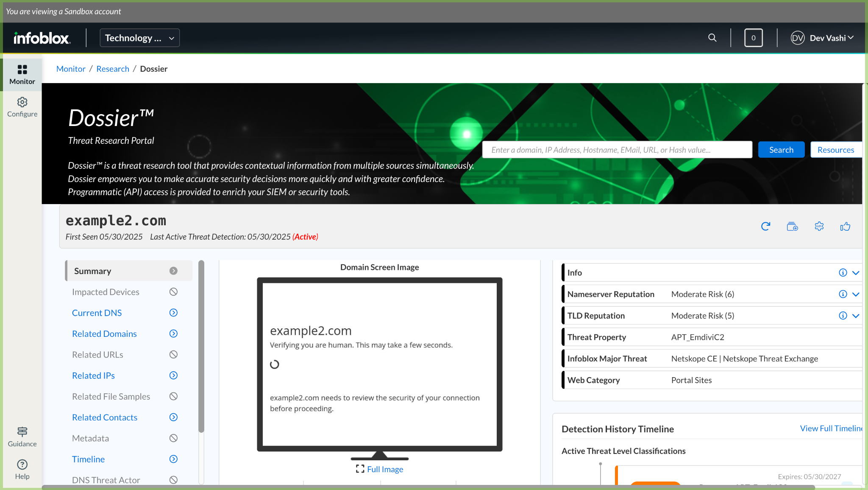Screen dimensions: 868x490
Task: Click the APT_EmdiviC2 threat property value
Action: coord(698,337)
